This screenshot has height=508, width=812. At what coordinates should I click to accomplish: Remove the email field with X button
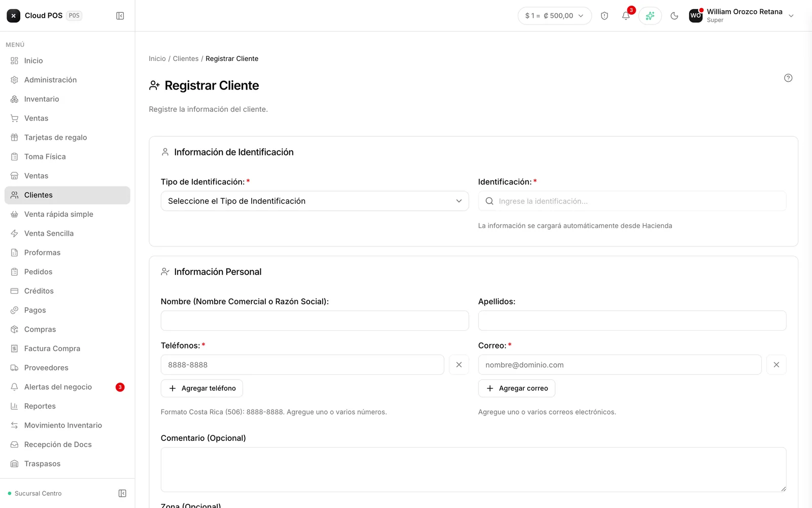776,365
